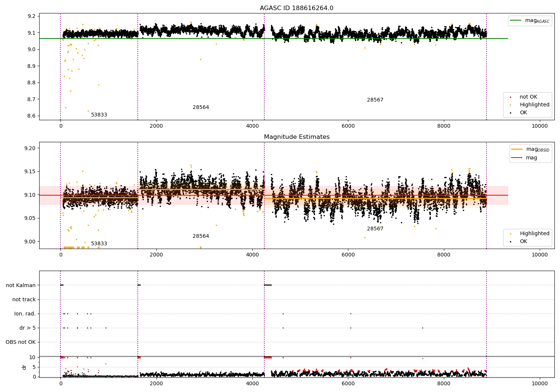Screen dimensions: 560x392
Task: Click the 'dr' y-axis label of bottom subplot
Action: 24,367
